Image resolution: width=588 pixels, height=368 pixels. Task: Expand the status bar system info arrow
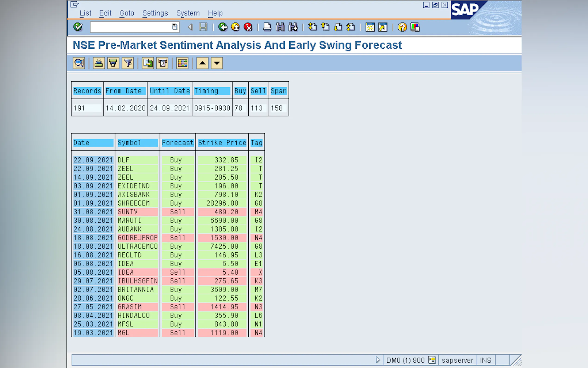[x=378, y=360]
